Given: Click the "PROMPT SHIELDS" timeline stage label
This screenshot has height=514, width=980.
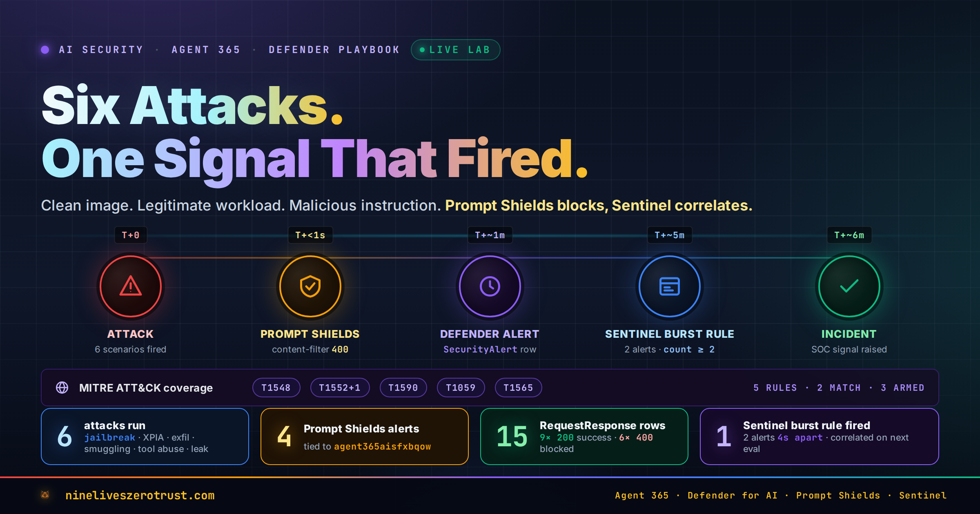Looking at the screenshot, I should point(310,334).
